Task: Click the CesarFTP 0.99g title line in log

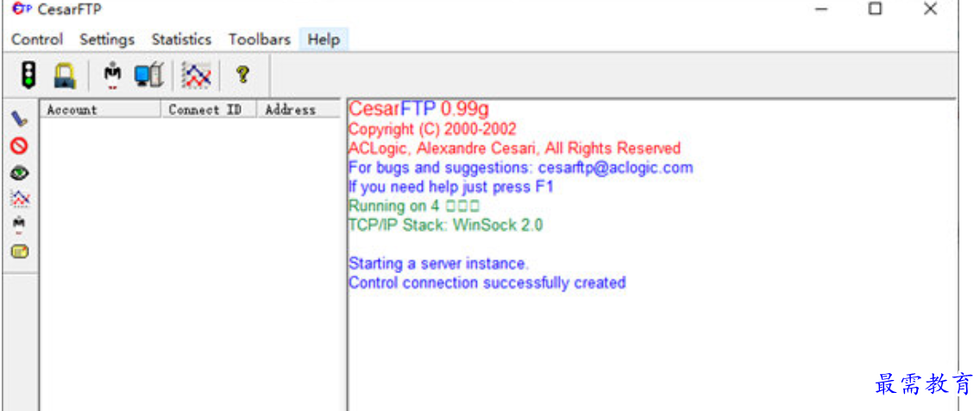Action: click(x=418, y=109)
